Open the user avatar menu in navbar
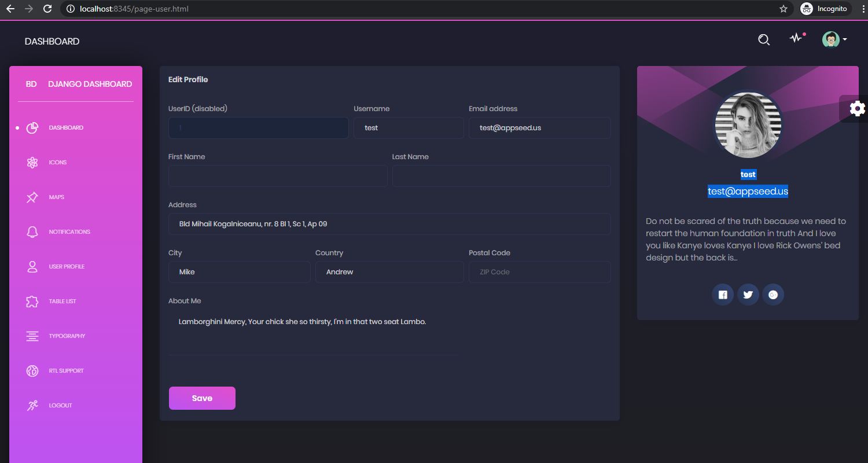 [834, 39]
